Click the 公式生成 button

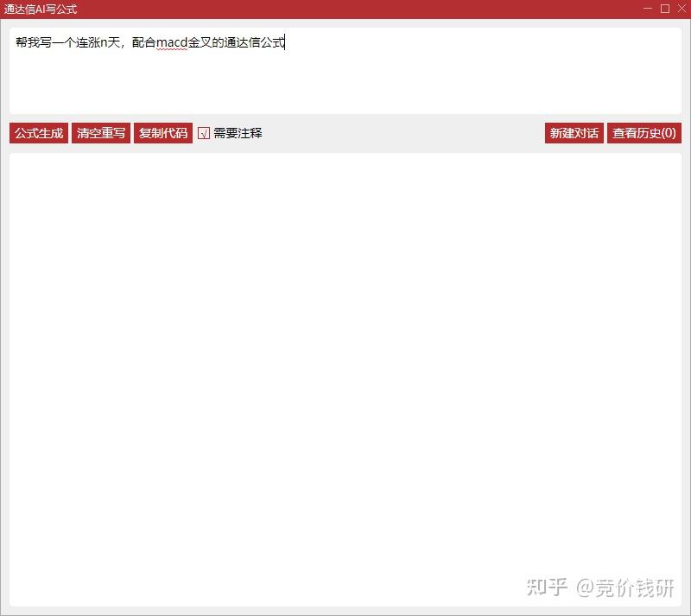tap(39, 133)
